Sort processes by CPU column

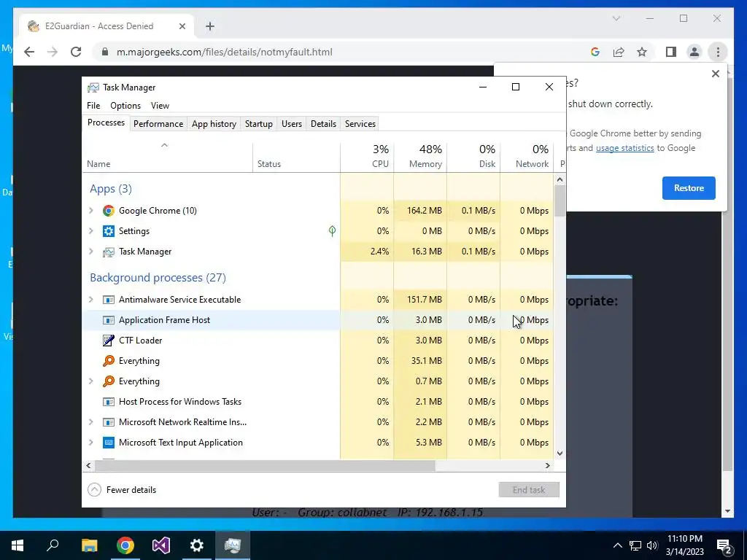(367, 157)
